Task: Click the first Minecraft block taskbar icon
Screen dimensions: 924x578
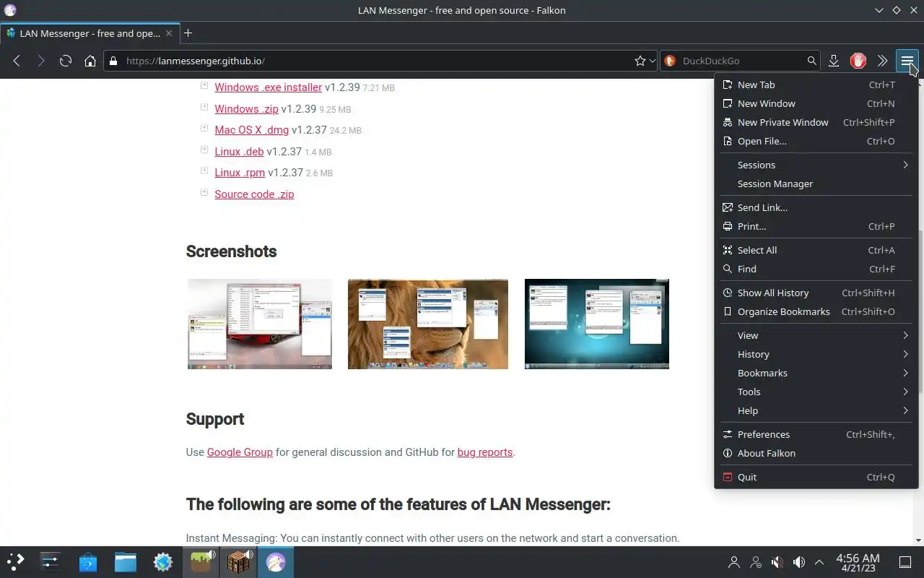Action: [201, 562]
